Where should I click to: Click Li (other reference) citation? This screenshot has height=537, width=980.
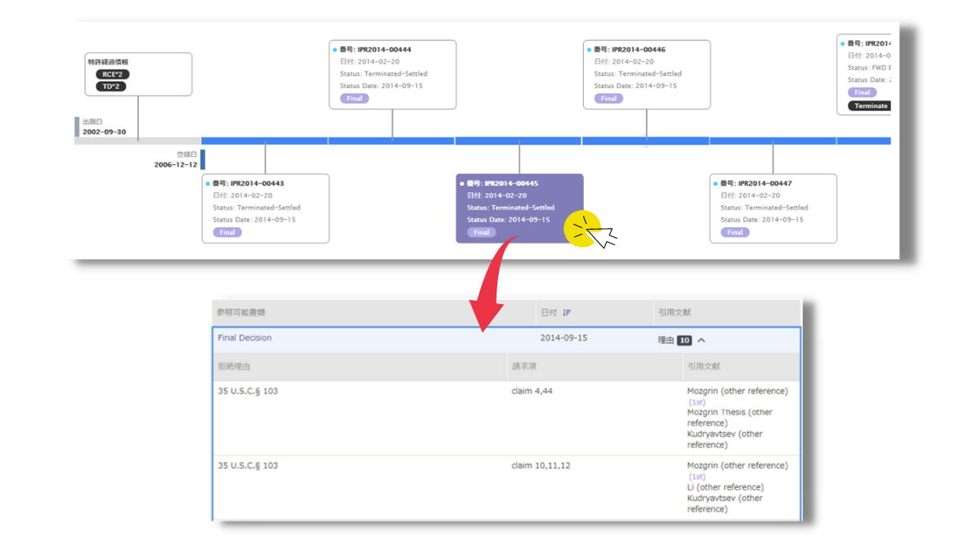[x=725, y=487]
